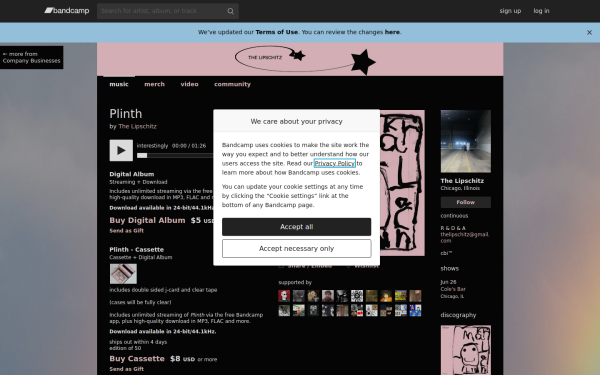The height and width of the screenshot is (375, 600).
Task: Accept all cookies
Action: [297, 227]
